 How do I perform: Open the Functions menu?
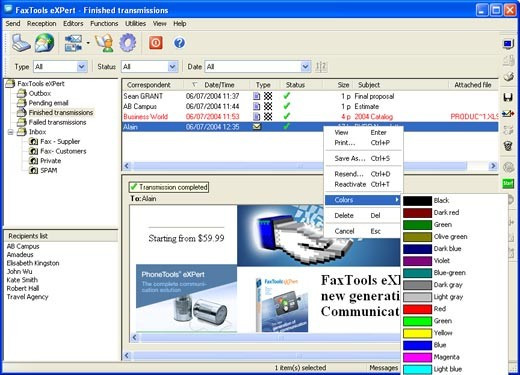point(104,24)
